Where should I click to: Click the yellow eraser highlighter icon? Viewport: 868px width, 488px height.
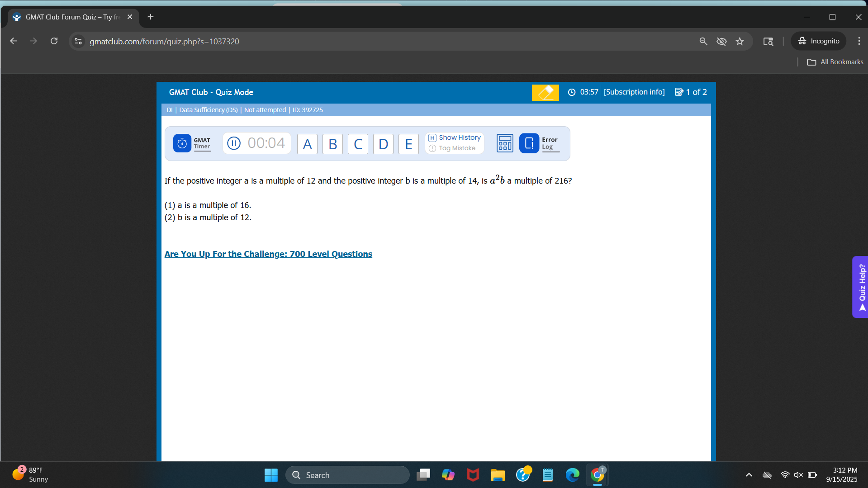click(x=545, y=92)
